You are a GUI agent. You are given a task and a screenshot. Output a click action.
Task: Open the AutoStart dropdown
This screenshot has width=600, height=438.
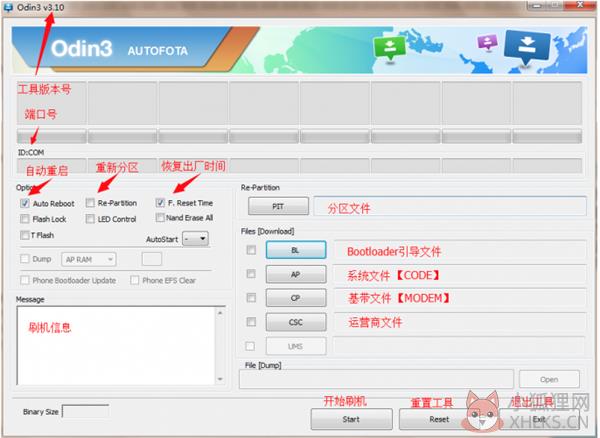coord(196,239)
